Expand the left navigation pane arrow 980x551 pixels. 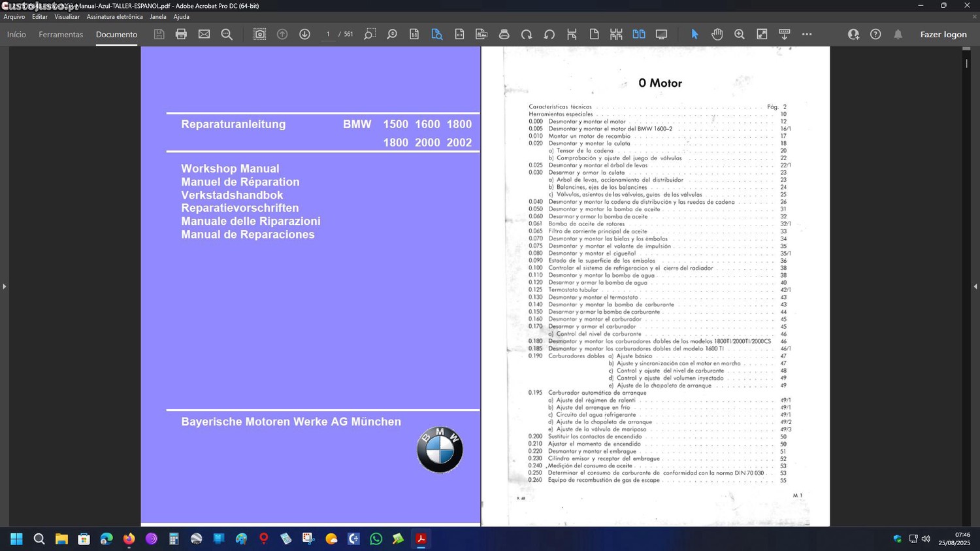coord(5,286)
